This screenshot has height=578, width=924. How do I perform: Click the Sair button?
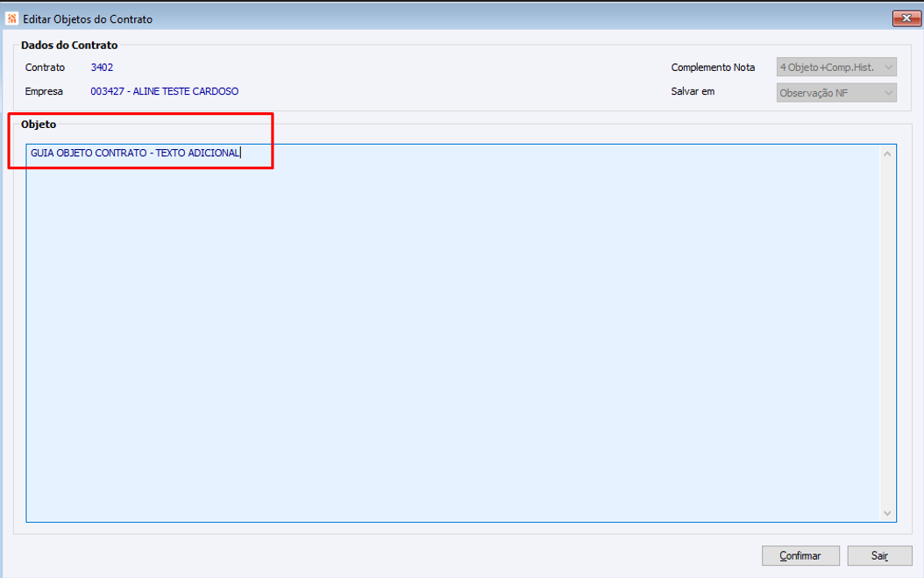pyautogui.click(x=879, y=555)
